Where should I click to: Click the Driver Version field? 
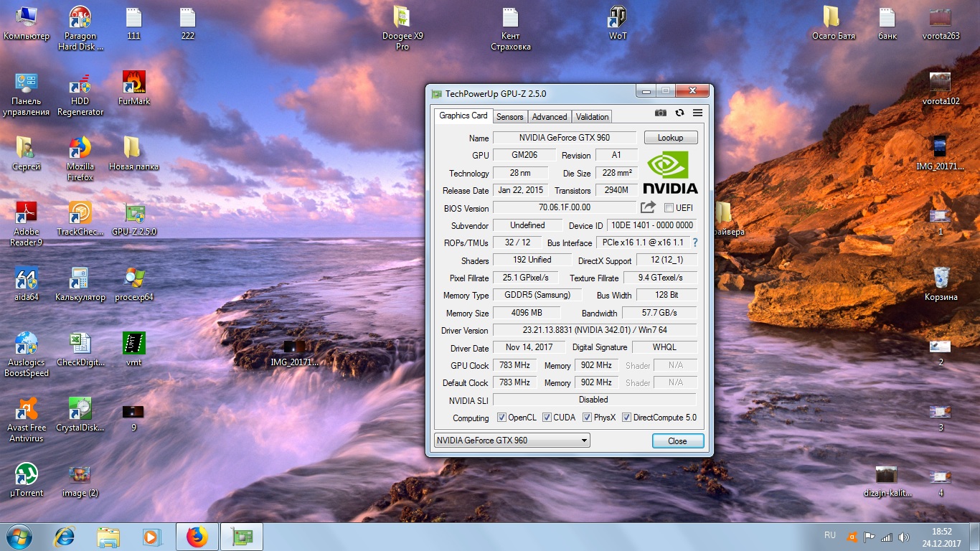point(594,330)
